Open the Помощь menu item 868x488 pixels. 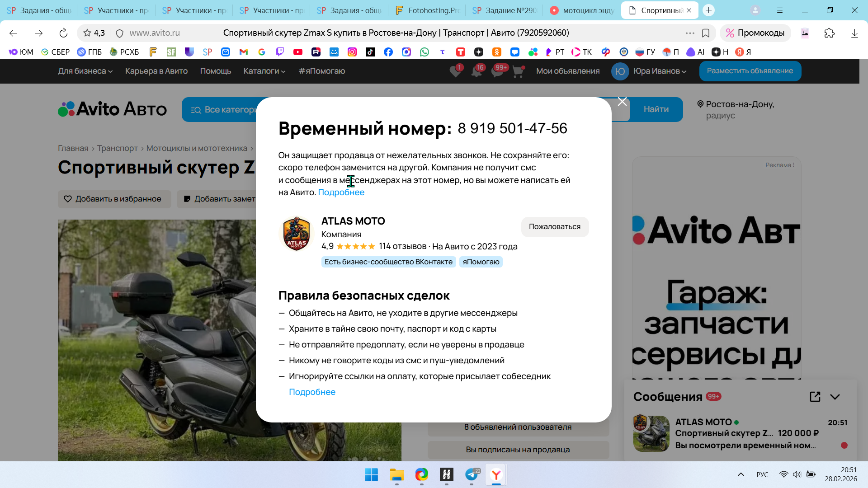[215, 71]
